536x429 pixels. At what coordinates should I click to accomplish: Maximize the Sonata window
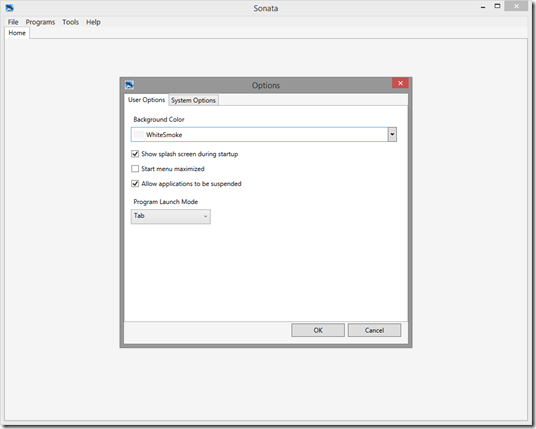tap(497, 6)
